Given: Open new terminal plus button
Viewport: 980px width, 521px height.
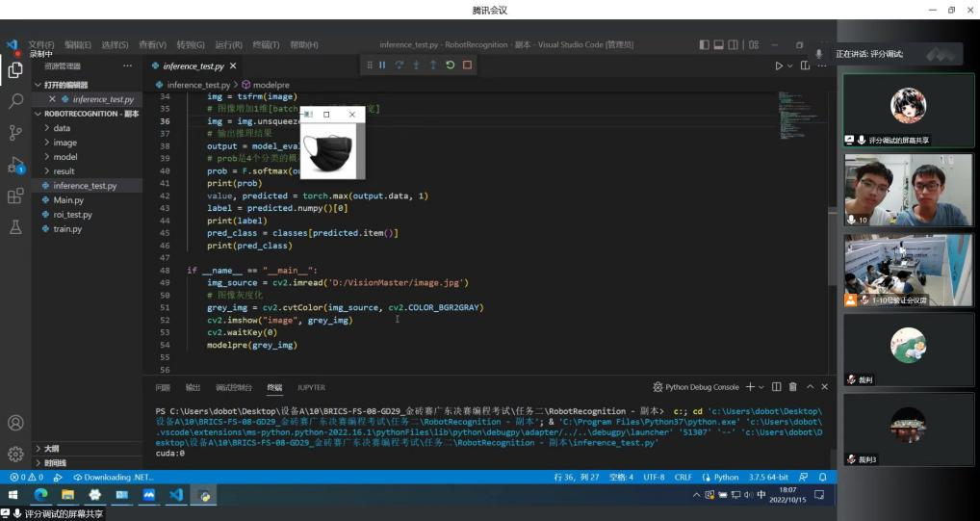Looking at the screenshot, I should (750, 387).
